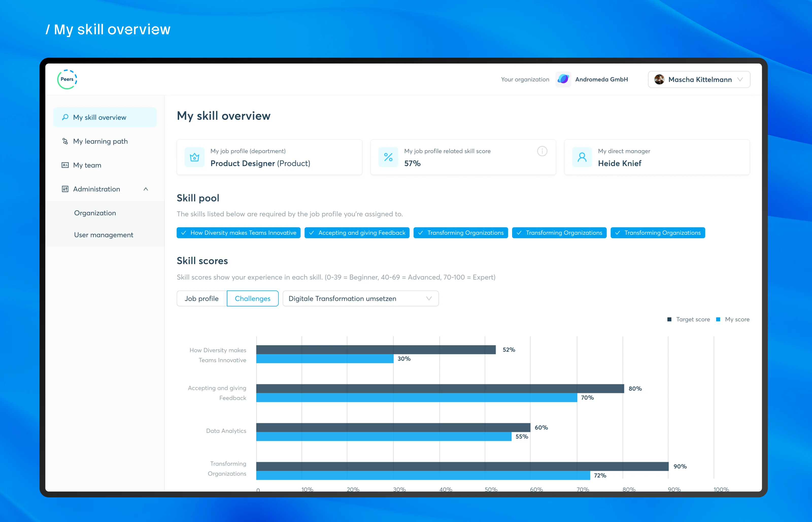Click the Peers logo
812x522 pixels.
67,79
